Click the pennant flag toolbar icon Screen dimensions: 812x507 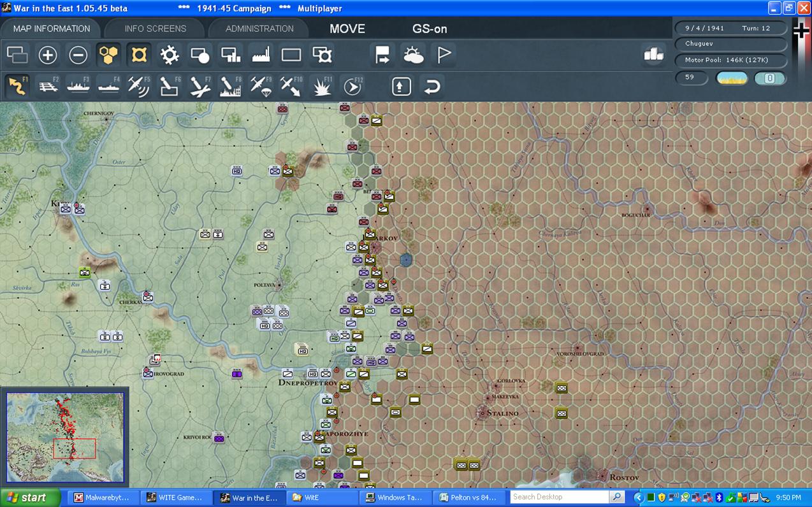[444, 55]
